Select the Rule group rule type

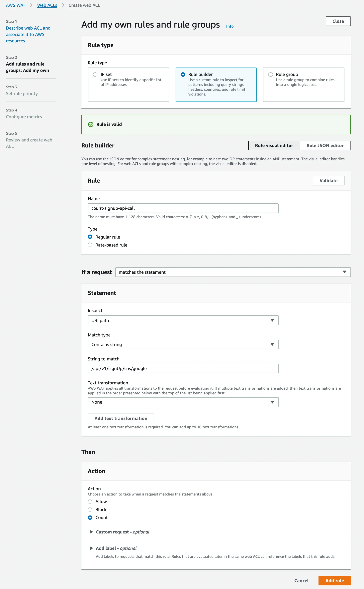[x=271, y=75]
